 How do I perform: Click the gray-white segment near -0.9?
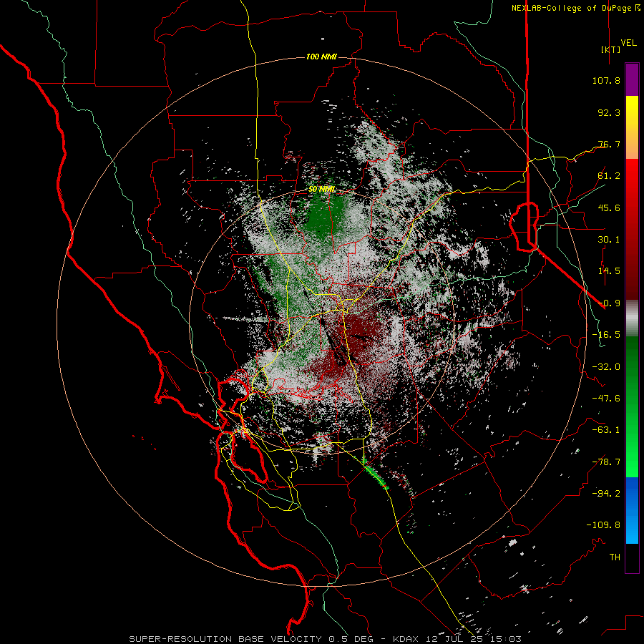point(632,318)
